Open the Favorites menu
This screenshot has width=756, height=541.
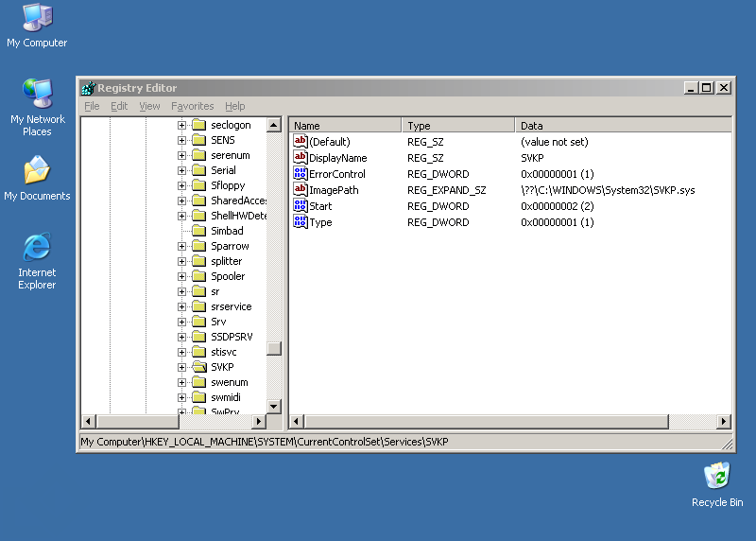193,106
